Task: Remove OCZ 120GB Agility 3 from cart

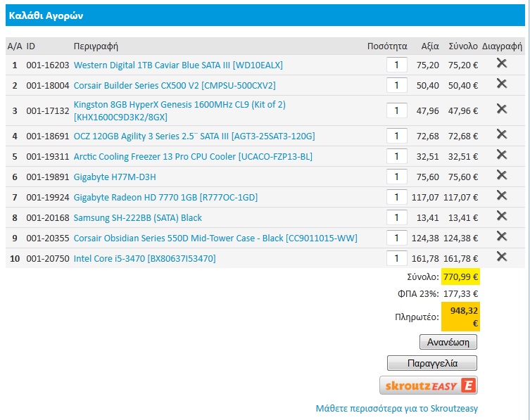Action: (x=502, y=134)
